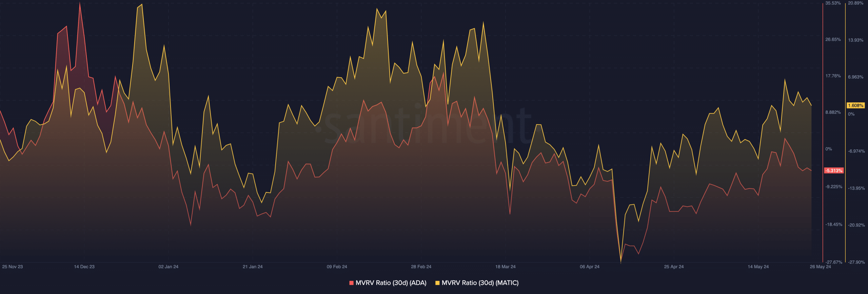Click the 25 Apr 24 date label
Image resolution: width=868 pixels, height=294 pixels.
pyautogui.click(x=674, y=267)
